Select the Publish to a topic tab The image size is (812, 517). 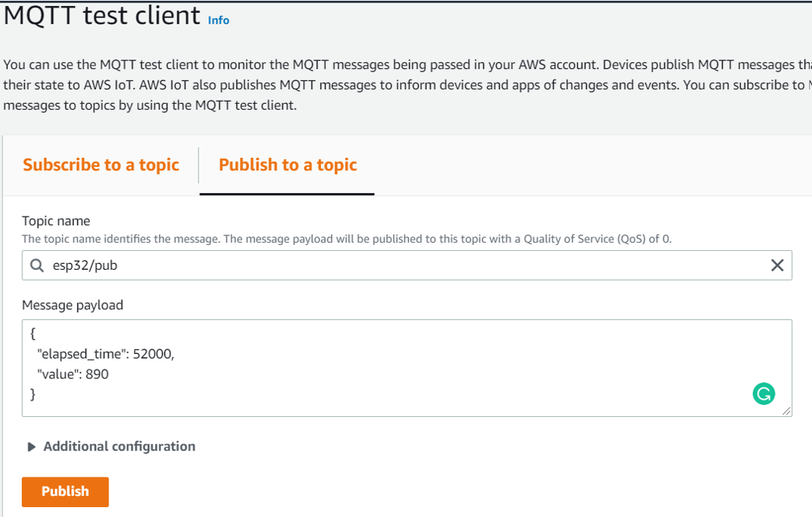[x=287, y=164]
